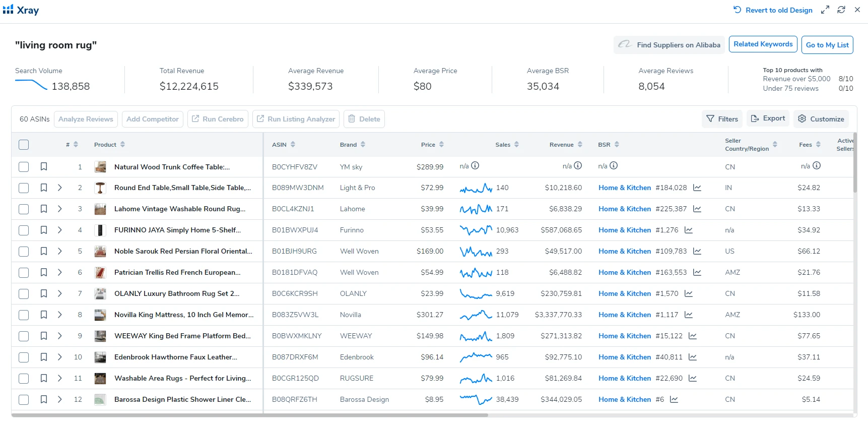Click info icon beside n/a Sales value
868x425 pixels.
point(475,166)
